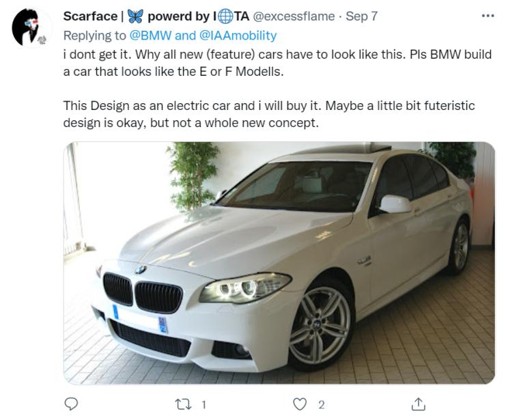Like the tweet with the heart
The height and width of the screenshot is (420, 508).
pos(300,404)
